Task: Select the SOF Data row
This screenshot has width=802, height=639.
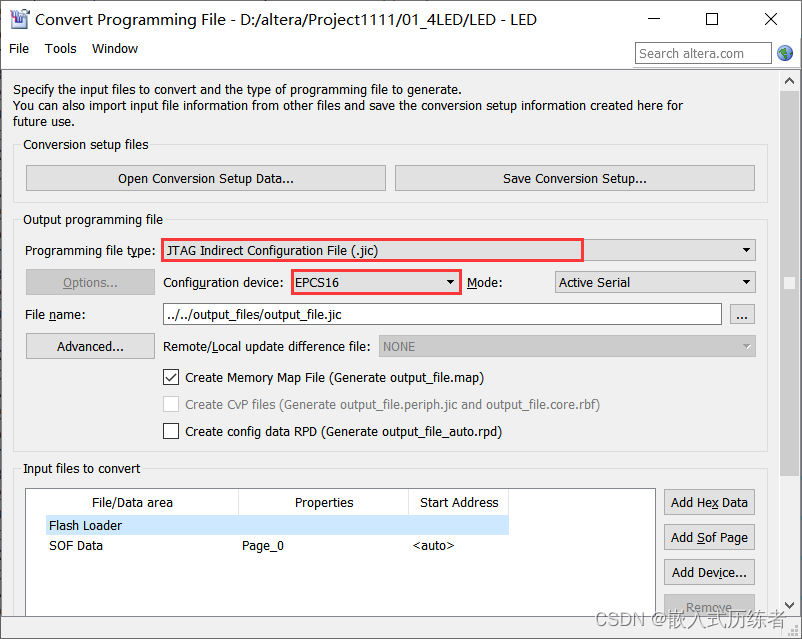Action: (277, 545)
